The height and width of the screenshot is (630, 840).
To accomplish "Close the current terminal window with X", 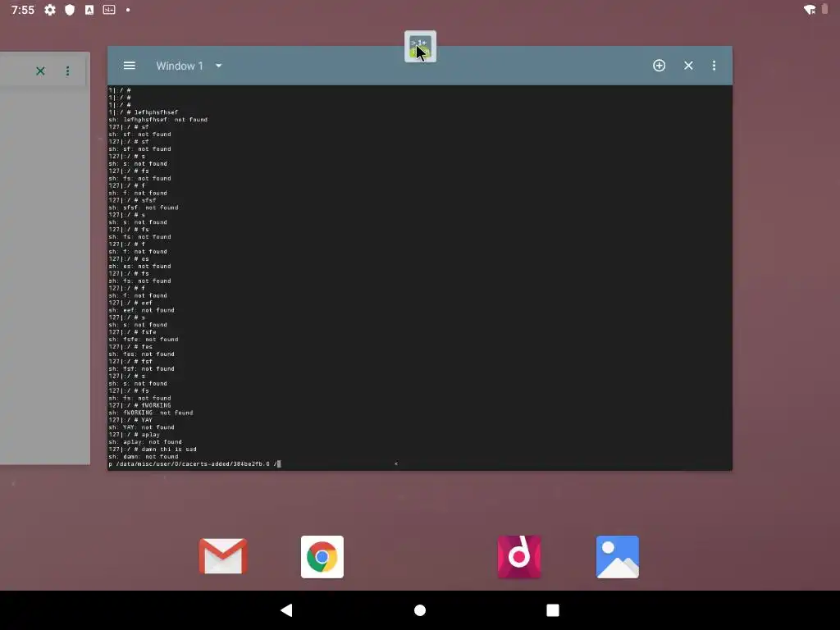I will [x=688, y=66].
